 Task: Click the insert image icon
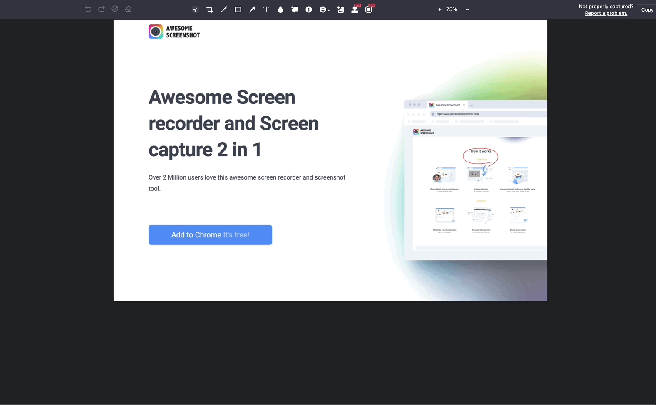(x=341, y=10)
